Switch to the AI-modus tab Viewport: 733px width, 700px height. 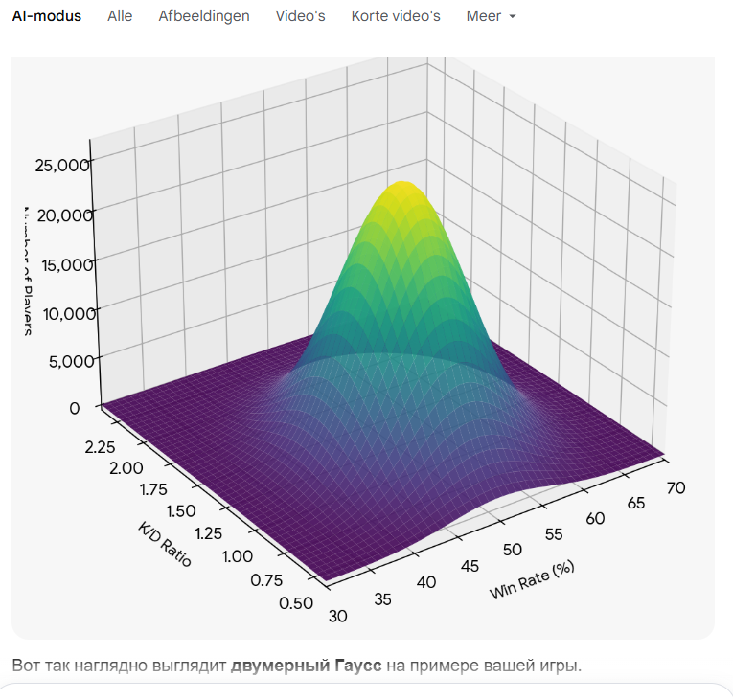point(47,16)
